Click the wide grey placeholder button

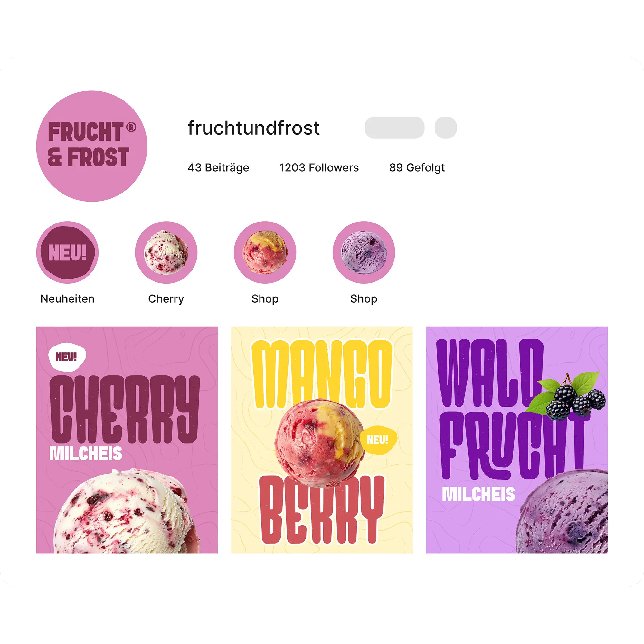pos(394,128)
